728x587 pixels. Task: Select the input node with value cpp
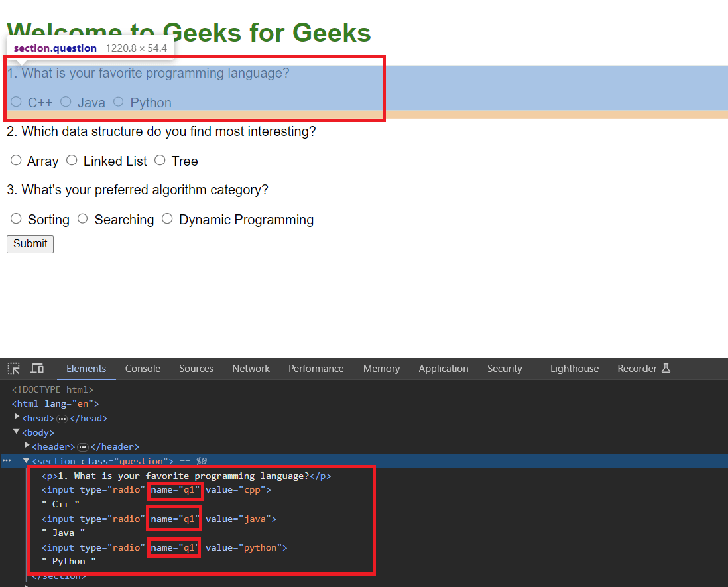tap(156, 490)
